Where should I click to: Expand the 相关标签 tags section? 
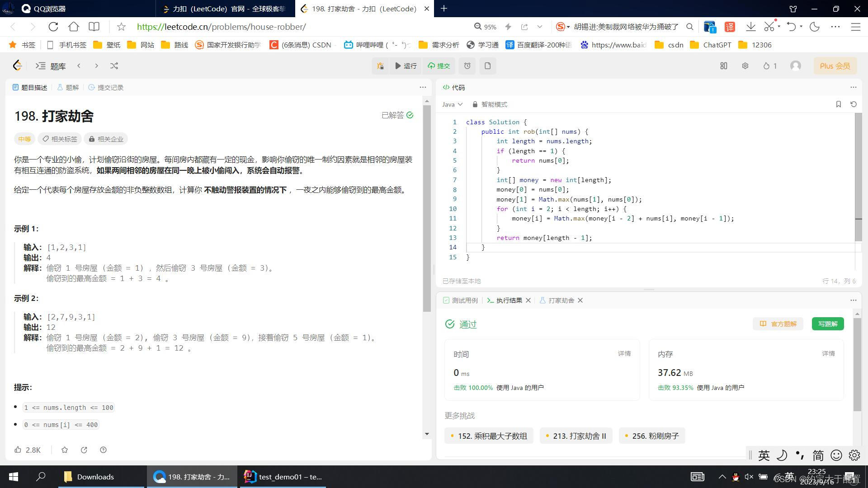60,139
